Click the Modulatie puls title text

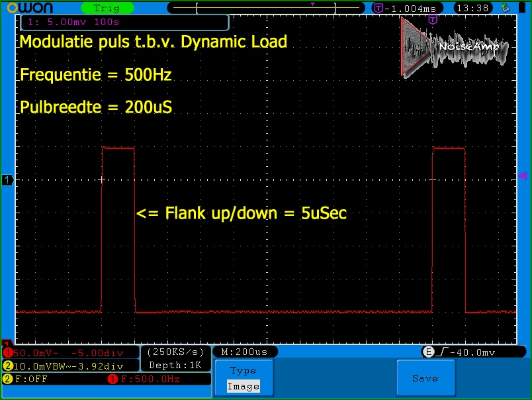(x=154, y=42)
